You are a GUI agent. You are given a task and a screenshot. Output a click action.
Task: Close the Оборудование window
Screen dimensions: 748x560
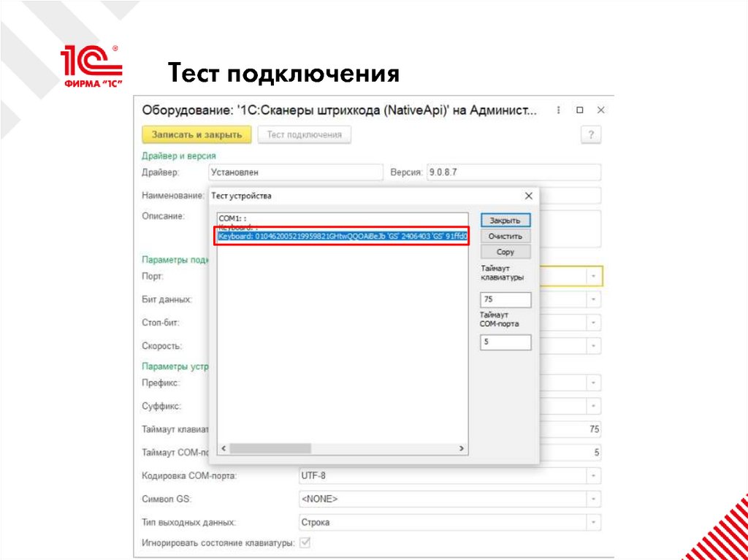(600, 110)
